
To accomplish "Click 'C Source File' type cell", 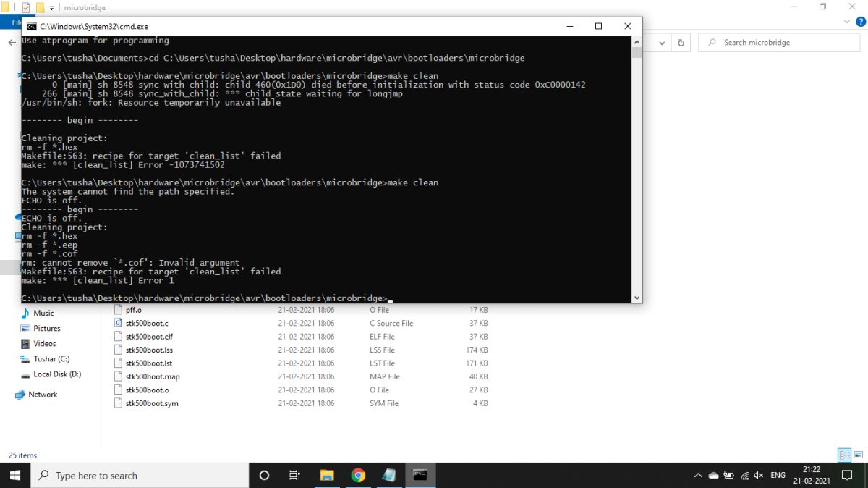I will click(x=391, y=323).
